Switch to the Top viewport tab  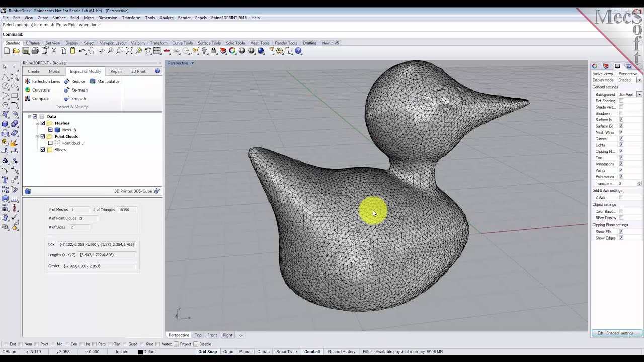pyautogui.click(x=198, y=335)
